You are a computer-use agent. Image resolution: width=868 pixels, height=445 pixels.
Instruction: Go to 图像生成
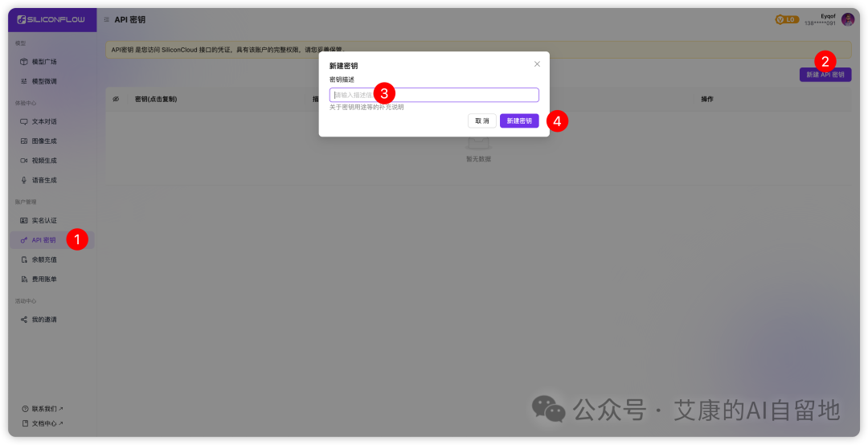coord(44,141)
